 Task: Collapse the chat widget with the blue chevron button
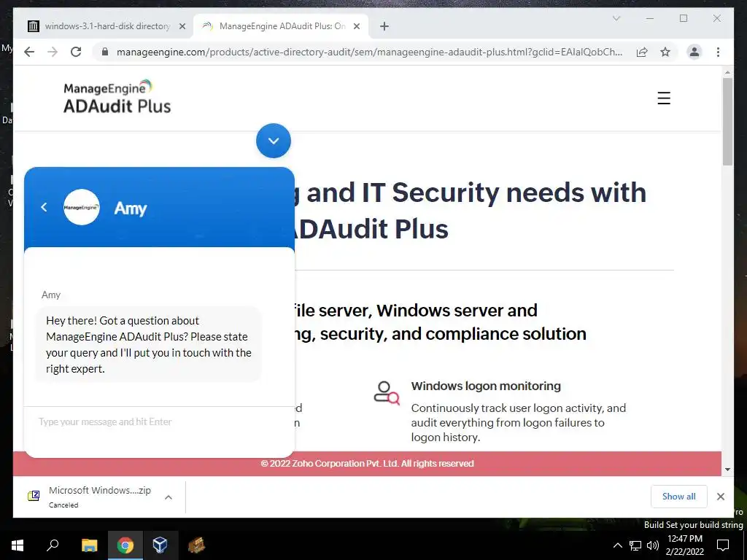click(274, 141)
